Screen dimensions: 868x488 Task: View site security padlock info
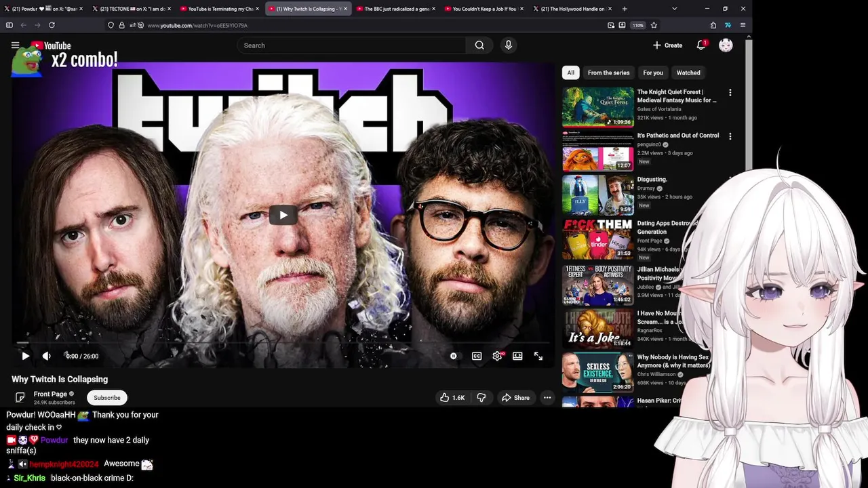121,25
